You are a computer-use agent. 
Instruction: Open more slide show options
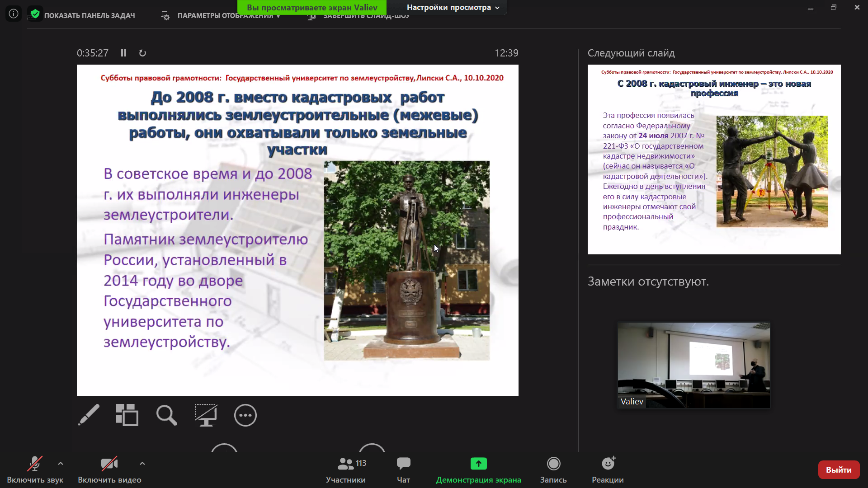[x=245, y=415]
